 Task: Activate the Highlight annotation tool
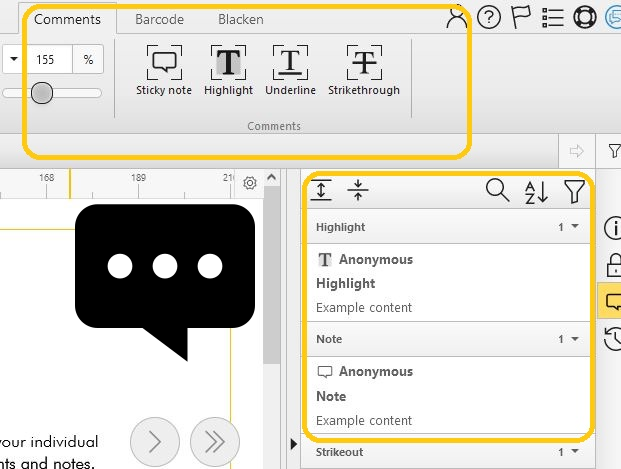click(228, 70)
